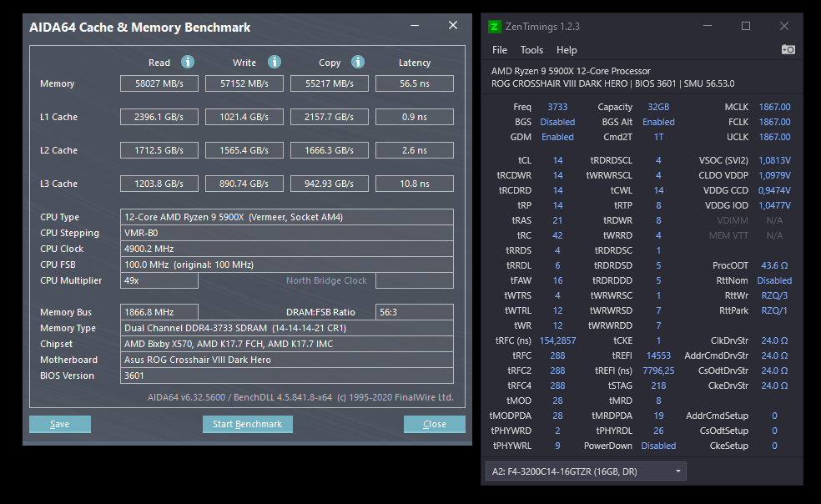Click the Read info icon in AIDA64
Screen dimensions: 821x504
188,62
